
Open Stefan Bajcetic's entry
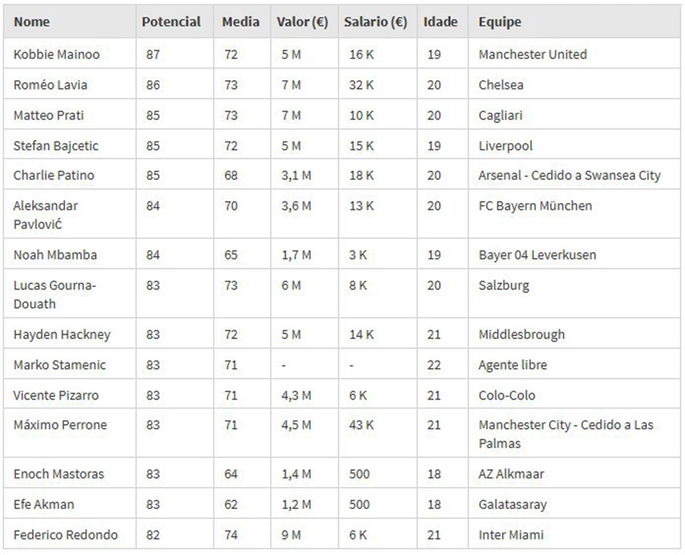[56, 146]
